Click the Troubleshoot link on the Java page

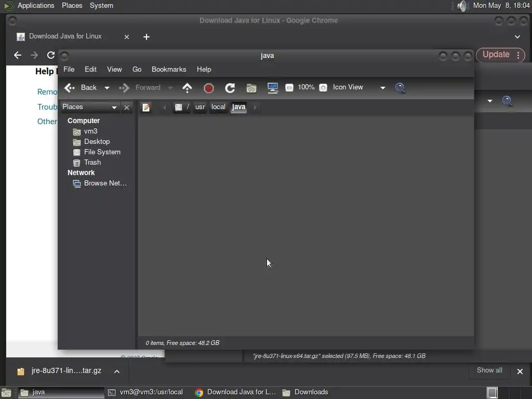47,107
